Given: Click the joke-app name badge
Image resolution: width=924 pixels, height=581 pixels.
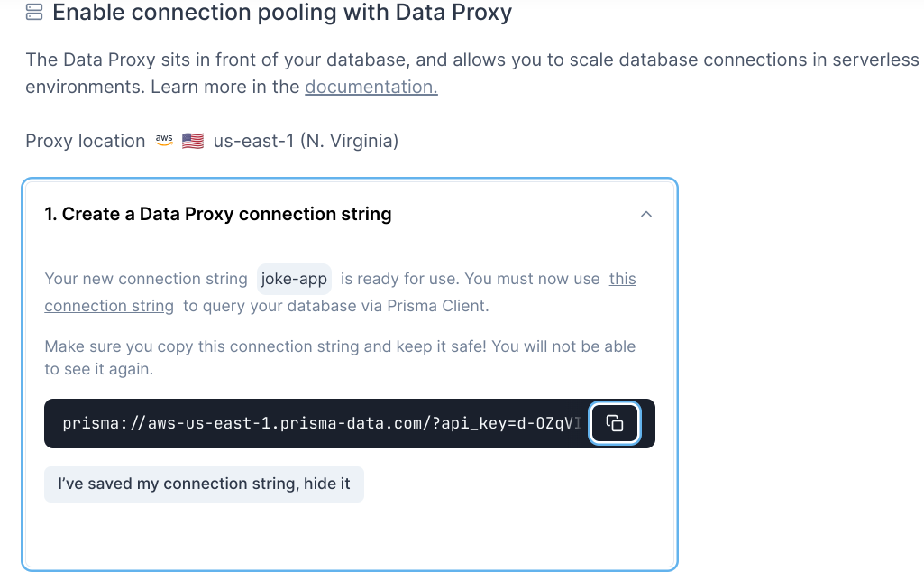Looking at the screenshot, I should (294, 279).
